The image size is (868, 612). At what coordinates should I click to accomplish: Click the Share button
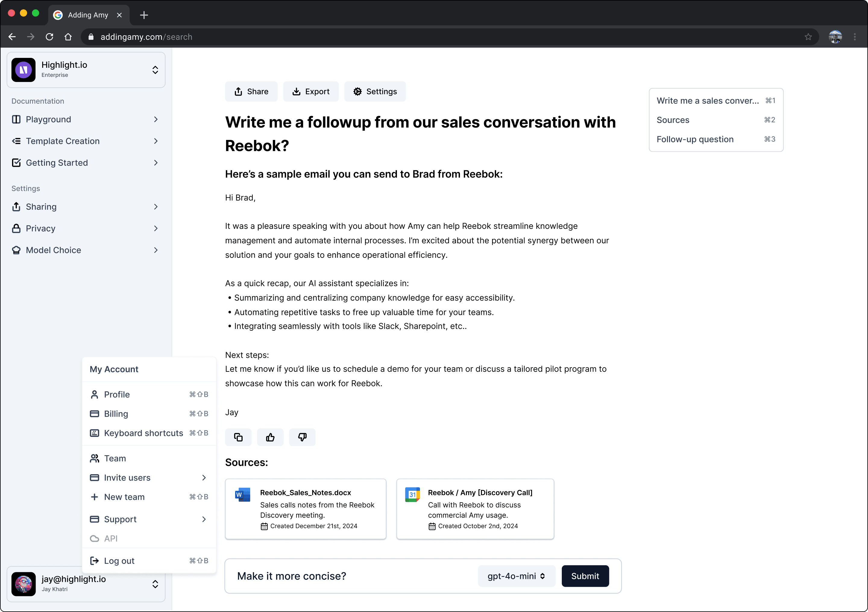click(x=251, y=92)
